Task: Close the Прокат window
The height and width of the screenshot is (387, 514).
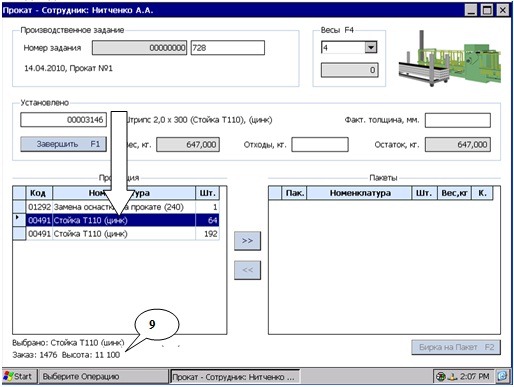Action: point(502,10)
